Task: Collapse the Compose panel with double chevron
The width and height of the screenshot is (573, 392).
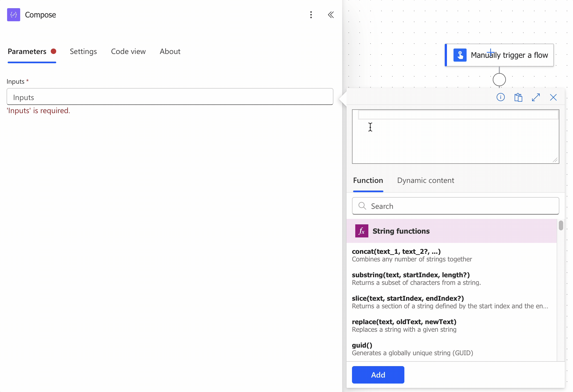Action: [331, 15]
